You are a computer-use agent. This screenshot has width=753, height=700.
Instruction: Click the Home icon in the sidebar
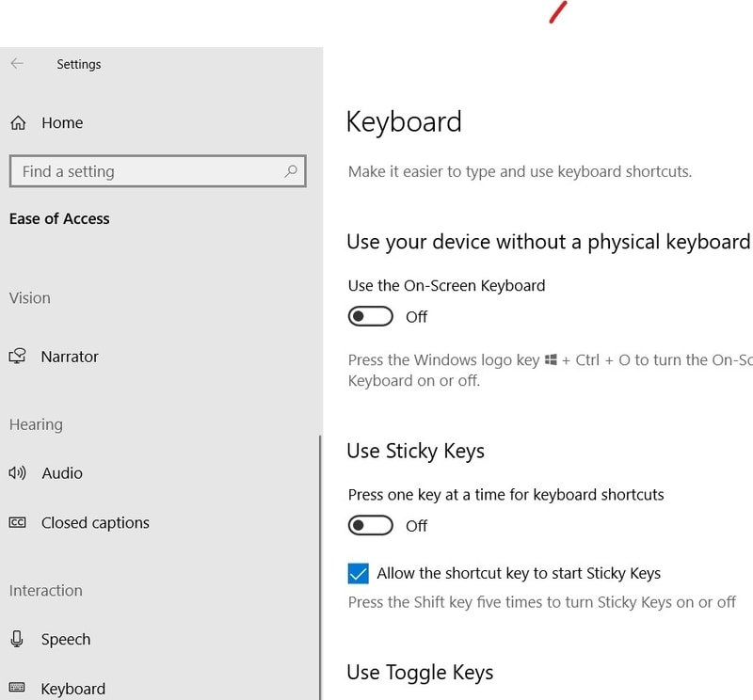point(17,122)
